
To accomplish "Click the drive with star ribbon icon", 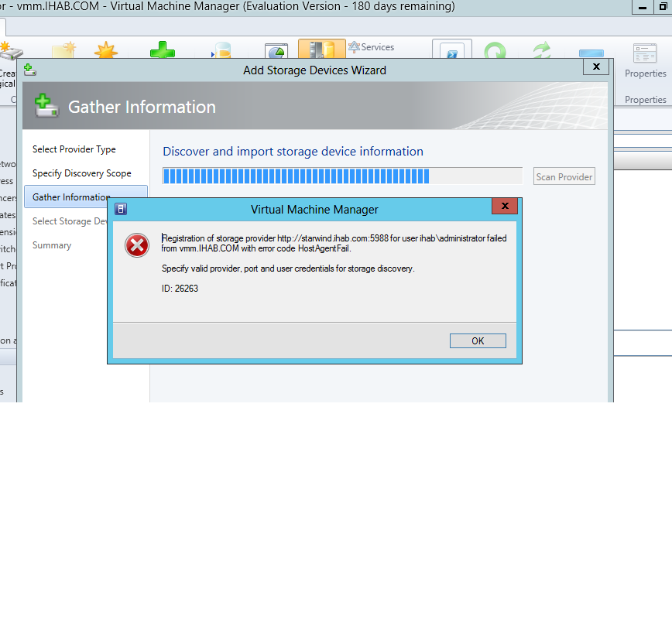I will [9, 50].
